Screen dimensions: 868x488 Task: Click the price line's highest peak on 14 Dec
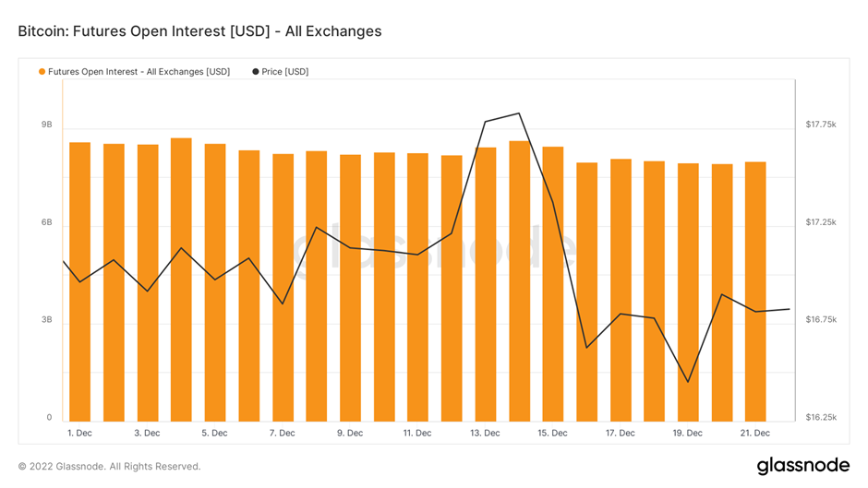[x=519, y=113]
